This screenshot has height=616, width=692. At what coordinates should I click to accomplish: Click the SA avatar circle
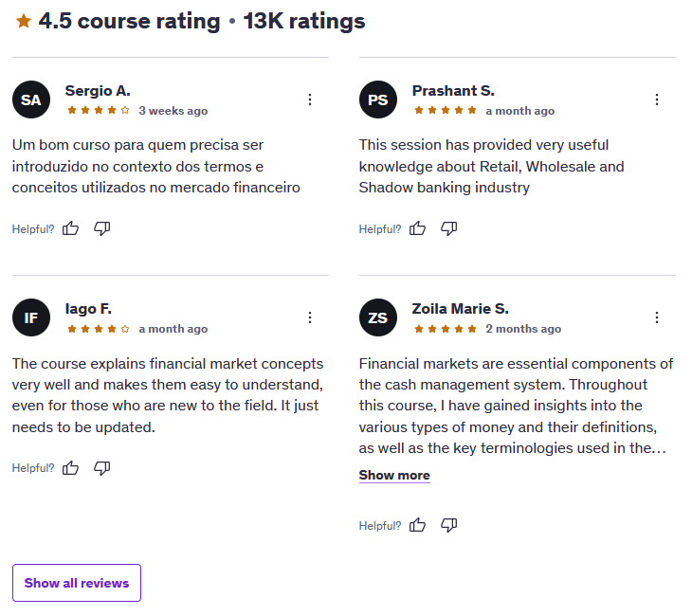(x=31, y=100)
